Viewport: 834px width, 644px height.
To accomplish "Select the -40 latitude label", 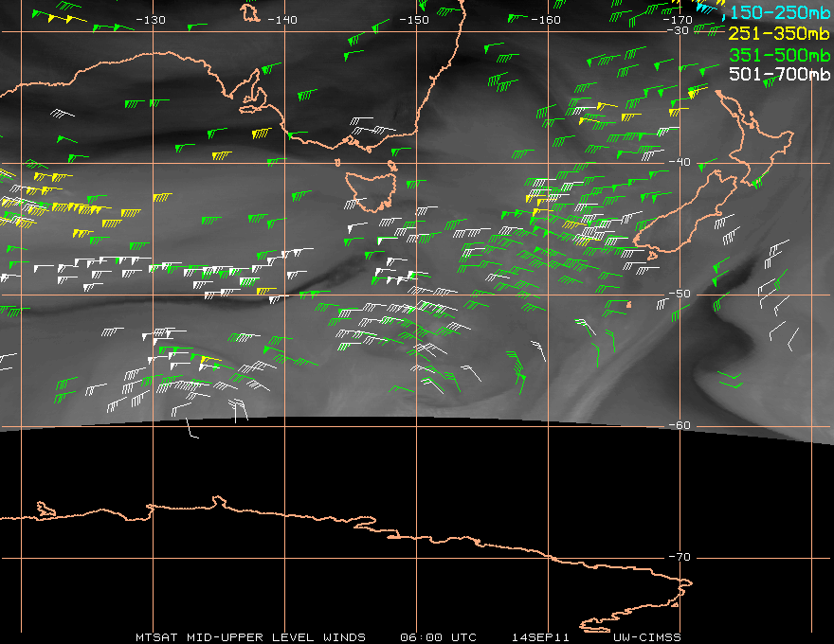I will pyautogui.click(x=679, y=162).
